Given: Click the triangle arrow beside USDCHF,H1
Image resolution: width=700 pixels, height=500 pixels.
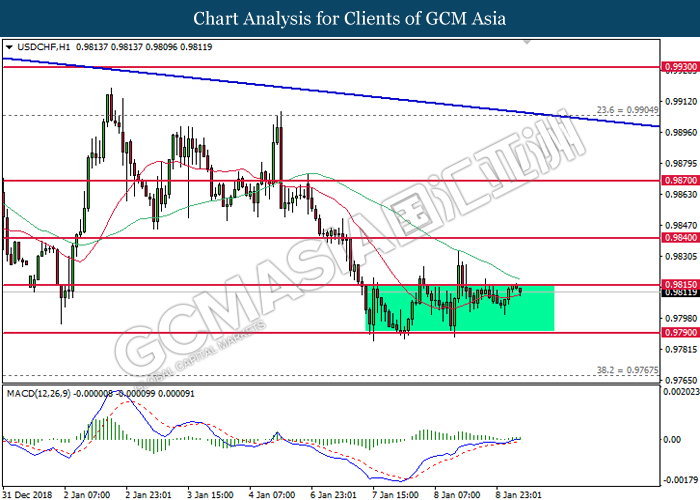Looking at the screenshot, I should [x=9, y=47].
